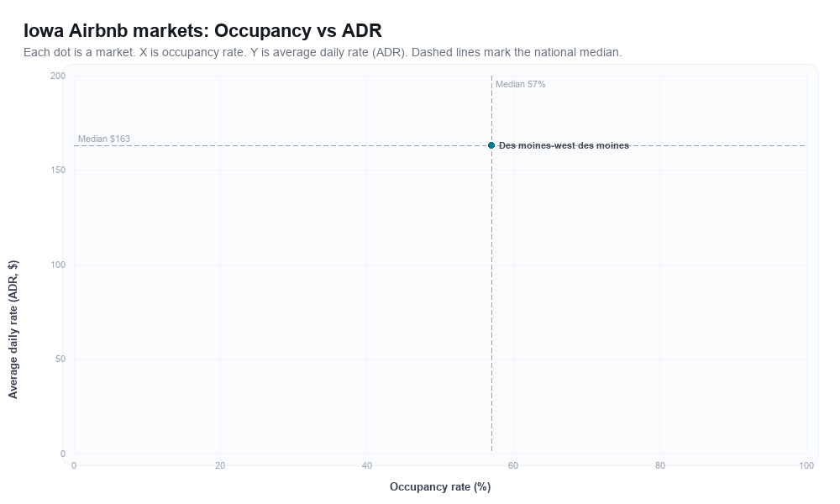Click the x-axis tick label 60
The image size is (840, 504).
click(513, 466)
